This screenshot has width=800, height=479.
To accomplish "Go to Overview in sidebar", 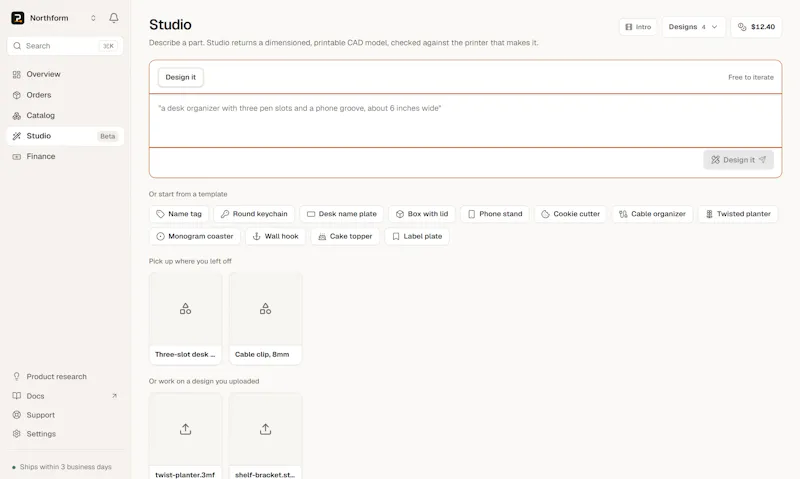I will coord(65,74).
